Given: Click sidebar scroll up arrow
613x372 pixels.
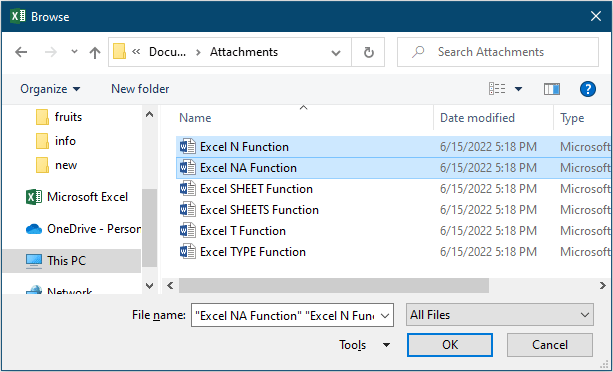Looking at the screenshot, I should click(x=149, y=114).
